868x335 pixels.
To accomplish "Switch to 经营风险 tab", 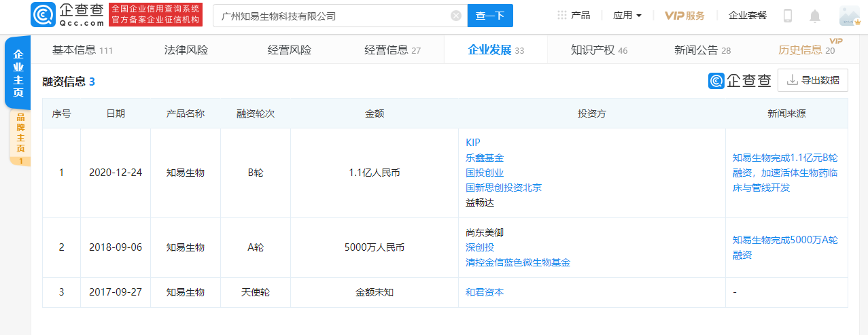I will click(x=290, y=50).
